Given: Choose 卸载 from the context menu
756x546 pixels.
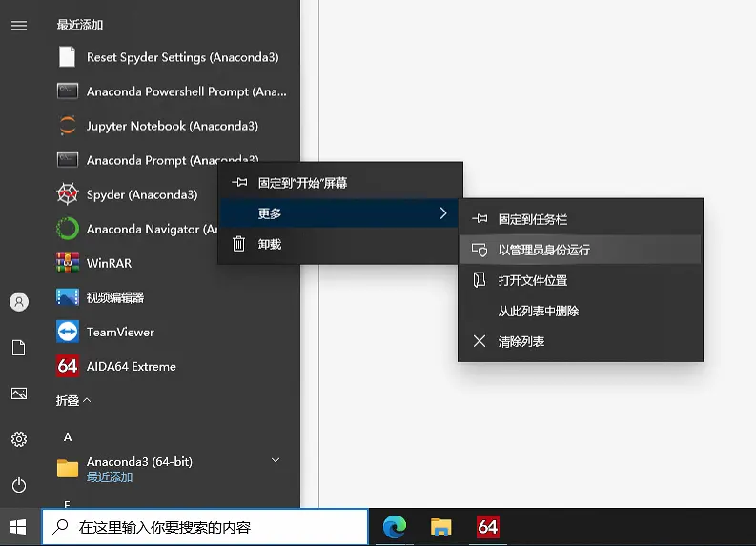Looking at the screenshot, I should click(340, 244).
